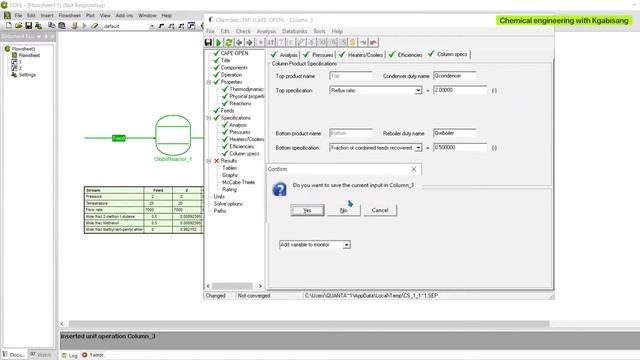640x360 pixels.
Task: Click No in the Confirm dialog
Action: tap(344, 210)
